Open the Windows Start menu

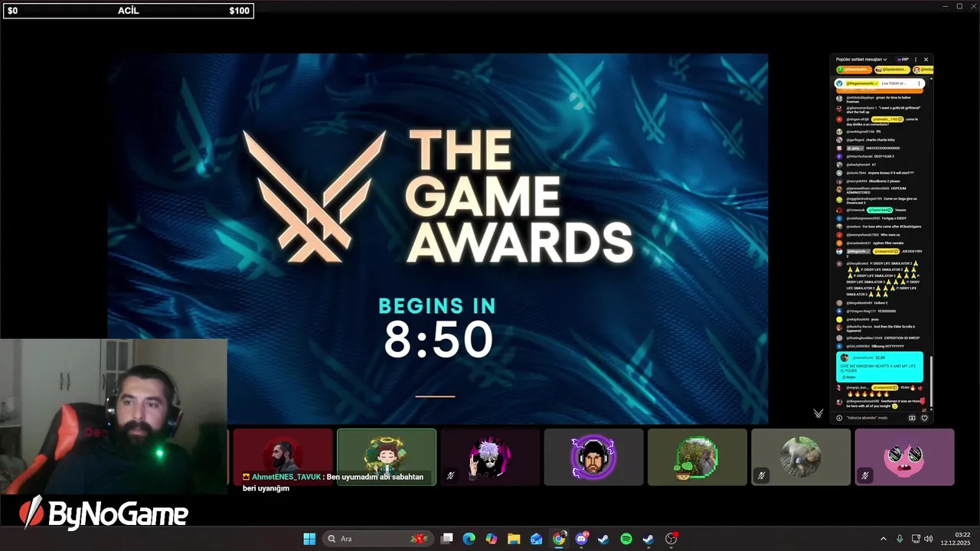309,539
